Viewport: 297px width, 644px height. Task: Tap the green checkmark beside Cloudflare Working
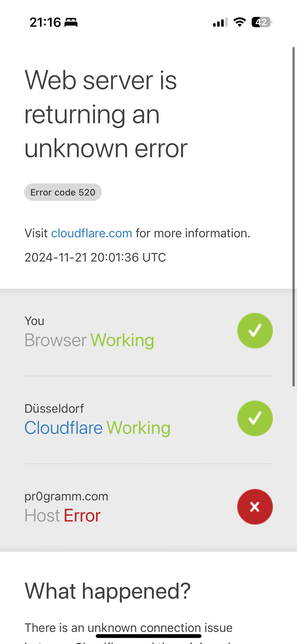point(255,418)
